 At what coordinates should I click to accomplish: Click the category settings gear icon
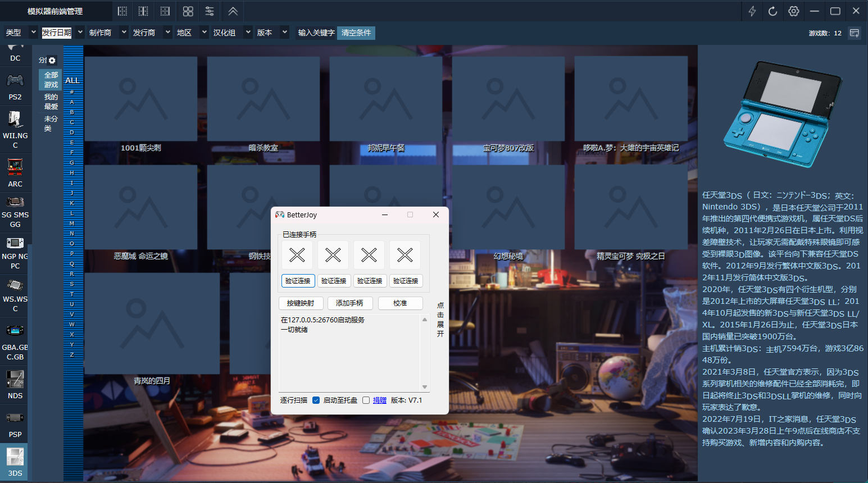coord(52,60)
